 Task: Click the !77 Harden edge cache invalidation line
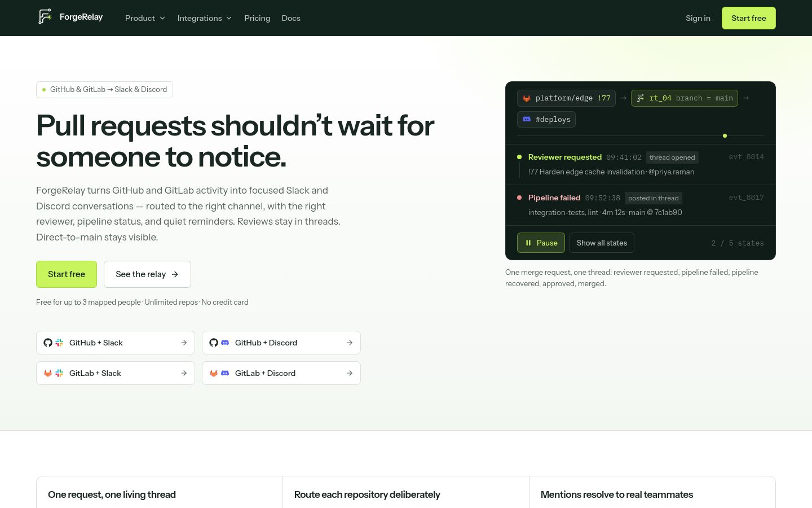coord(611,172)
